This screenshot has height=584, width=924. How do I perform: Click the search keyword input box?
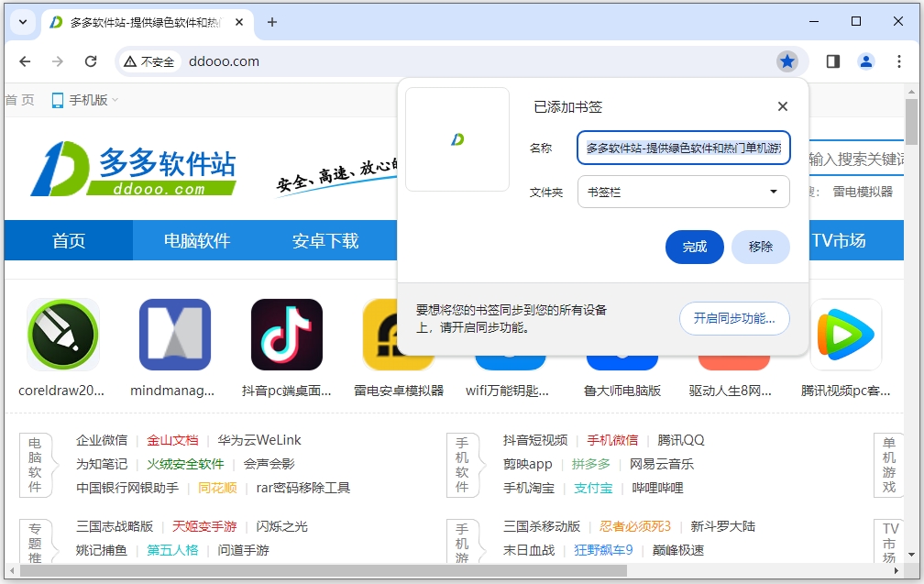tap(855, 160)
